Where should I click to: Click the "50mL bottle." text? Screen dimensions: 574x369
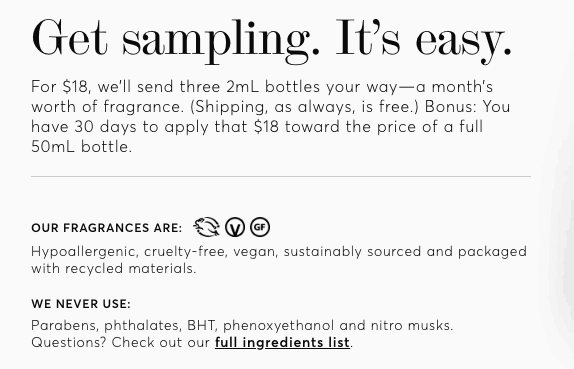tap(81, 147)
